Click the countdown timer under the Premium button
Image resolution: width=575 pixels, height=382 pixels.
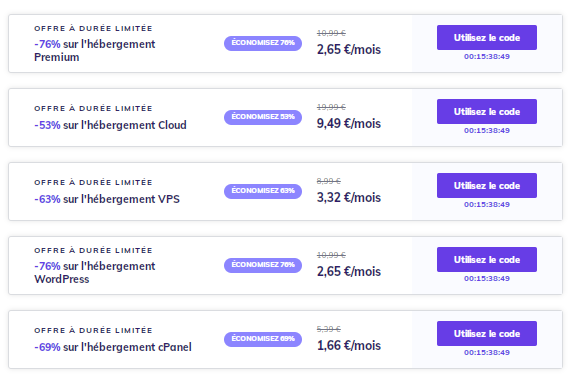click(x=487, y=56)
